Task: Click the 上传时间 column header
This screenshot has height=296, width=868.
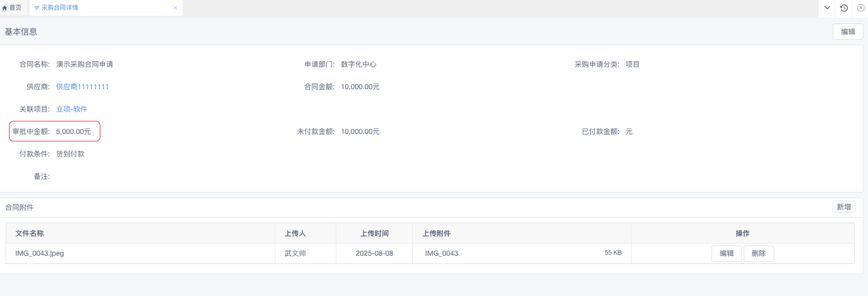Action: coord(374,233)
